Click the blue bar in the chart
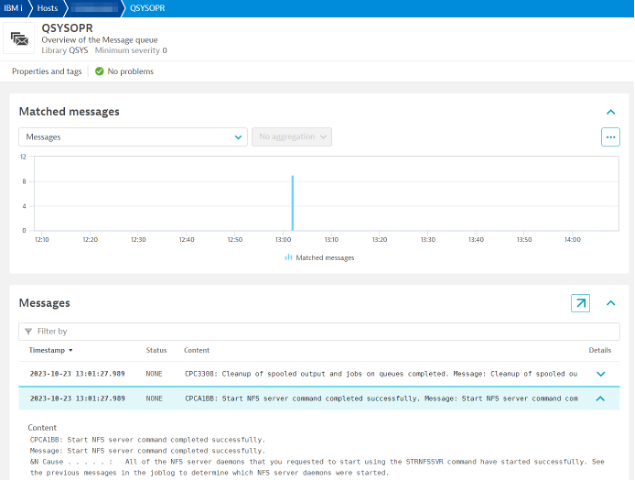The width and height of the screenshot is (635, 480). [x=292, y=203]
